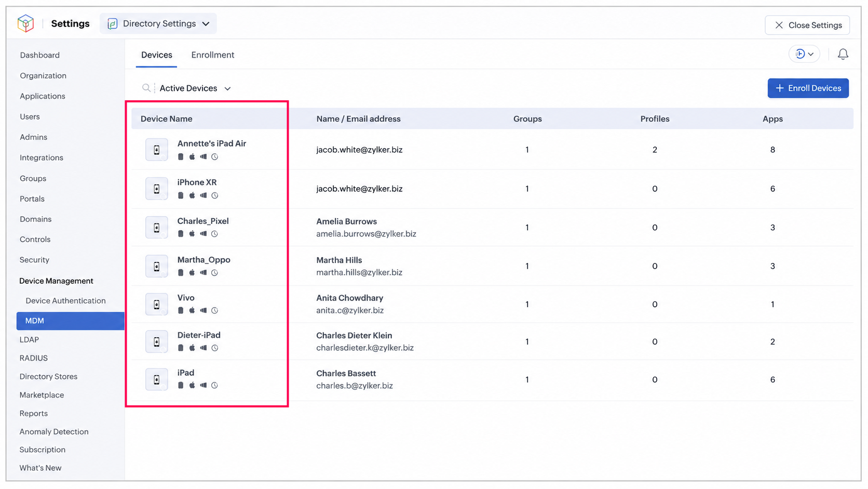This screenshot has height=489, width=868.
Task: Click the Apple icon under Martha_Oppo
Action: click(192, 272)
